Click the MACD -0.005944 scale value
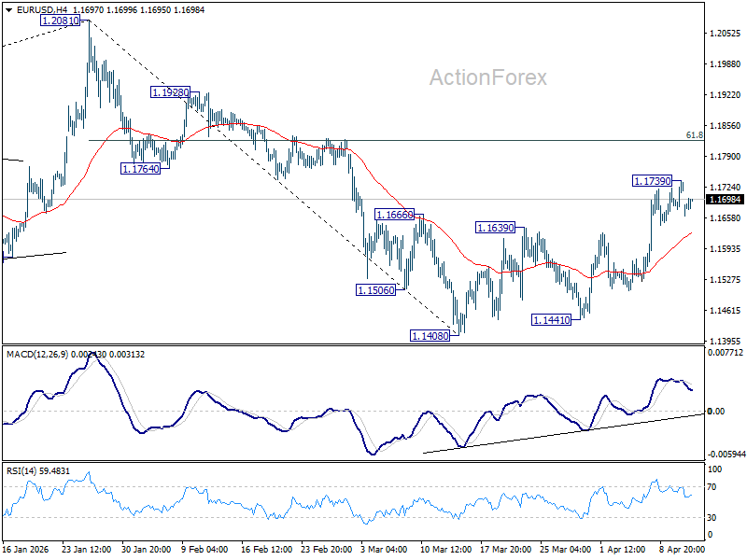 click(726, 455)
